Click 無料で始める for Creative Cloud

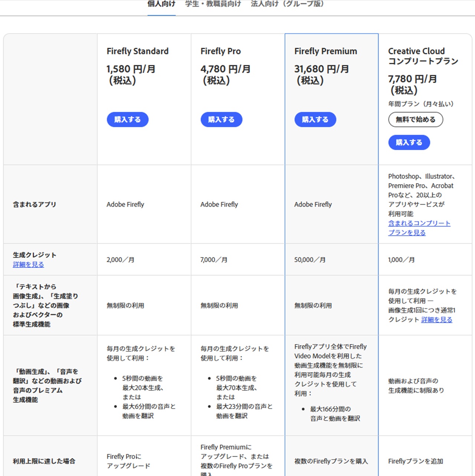pos(416,119)
